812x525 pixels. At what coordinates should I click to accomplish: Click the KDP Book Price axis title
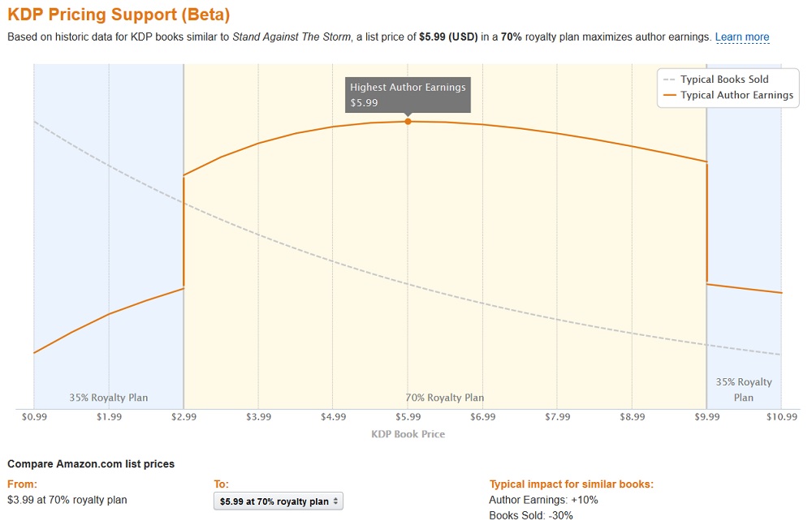coord(408,434)
